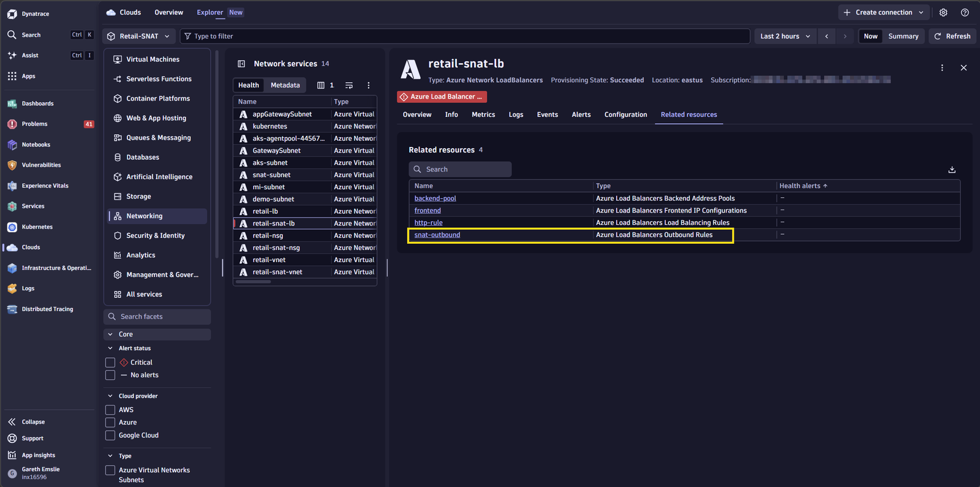Check the No alerts filter
Screen dimensions: 980x487
[110, 375]
